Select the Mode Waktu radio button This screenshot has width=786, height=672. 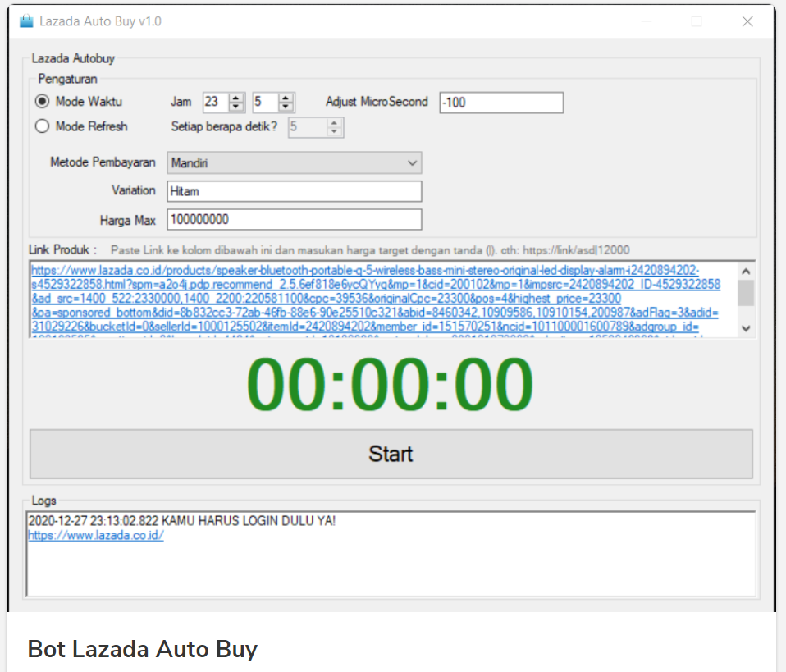click(x=42, y=101)
